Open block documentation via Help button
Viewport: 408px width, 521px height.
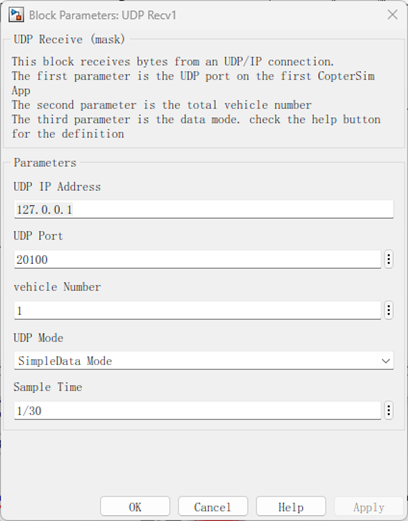(291, 507)
